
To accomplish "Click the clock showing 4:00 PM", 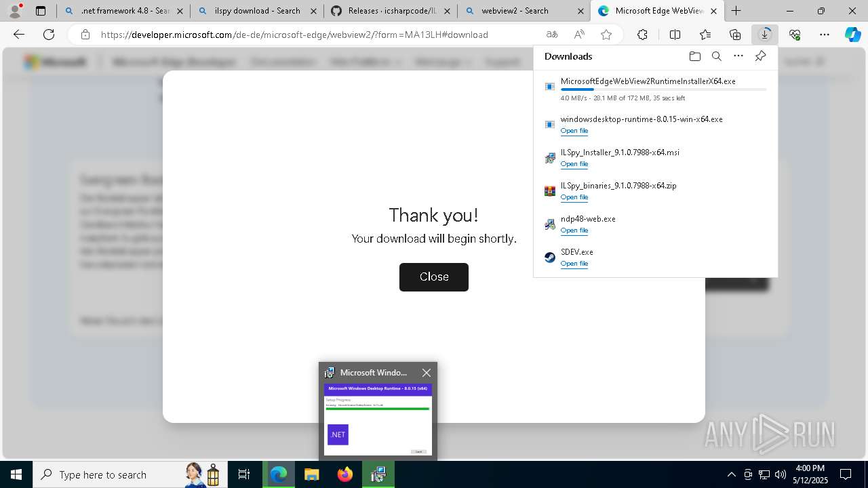I will point(810,474).
